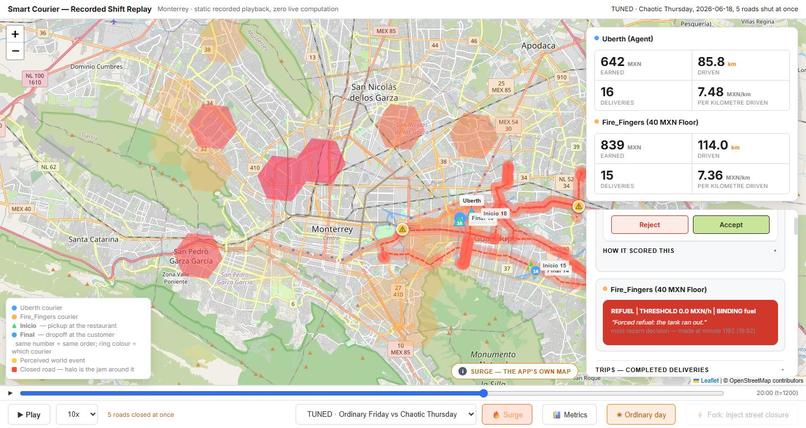806x428 pixels.
Task: Click the red REFUEL decision card
Action: point(690,322)
